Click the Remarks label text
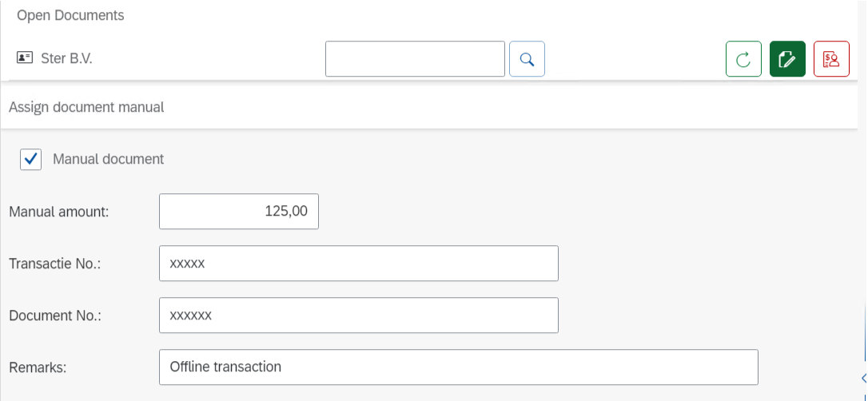This screenshot has width=868, height=401. click(x=38, y=367)
